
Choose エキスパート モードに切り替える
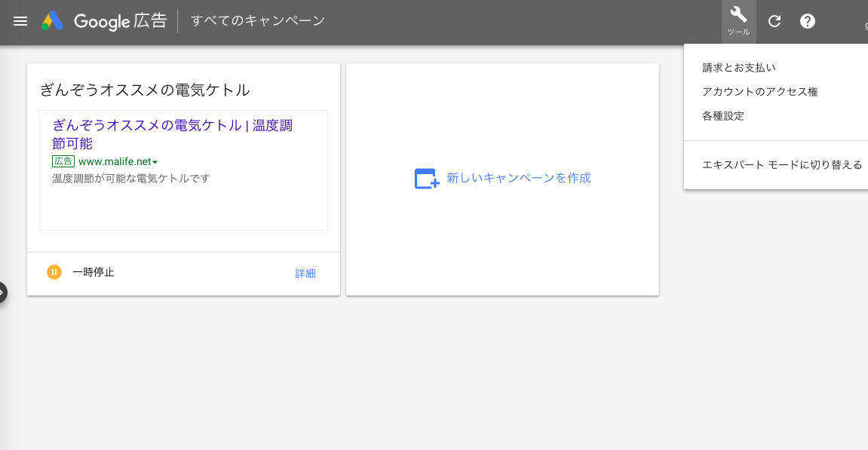[782, 165]
